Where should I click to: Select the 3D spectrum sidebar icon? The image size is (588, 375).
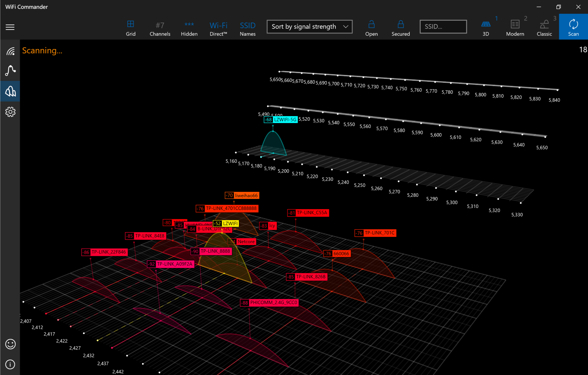(x=10, y=91)
